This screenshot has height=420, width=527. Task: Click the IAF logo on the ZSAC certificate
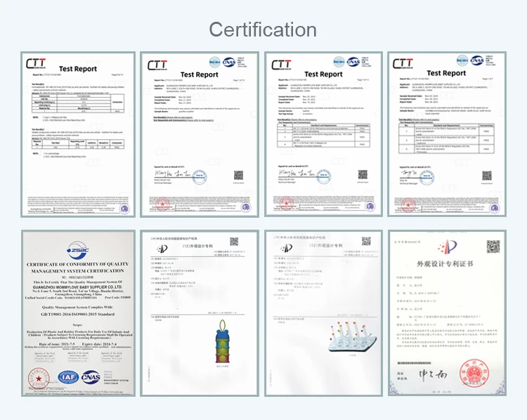(x=69, y=377)
